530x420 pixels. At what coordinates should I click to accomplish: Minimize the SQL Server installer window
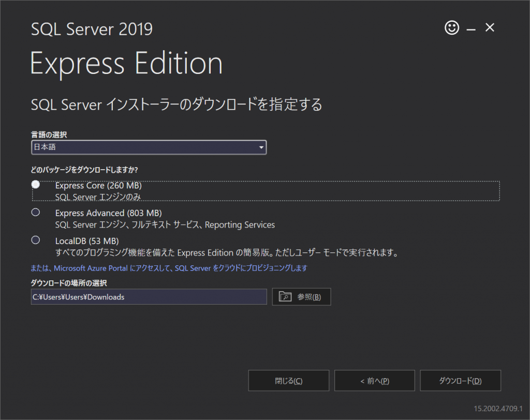pos(470,28)
